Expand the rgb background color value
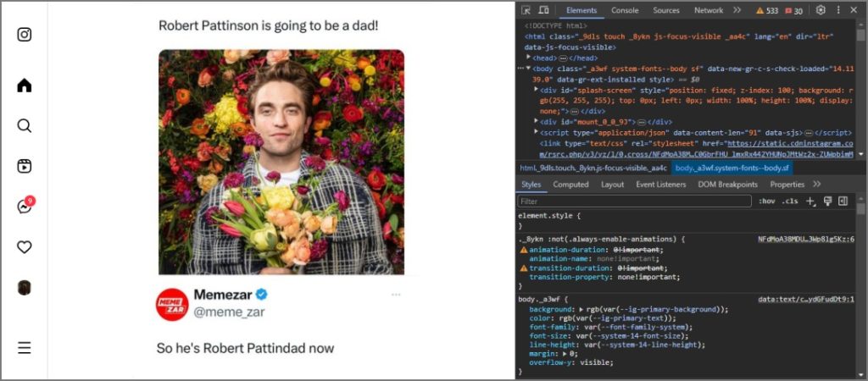This screenshot has width=868, height=381. (x=574, y=310)
